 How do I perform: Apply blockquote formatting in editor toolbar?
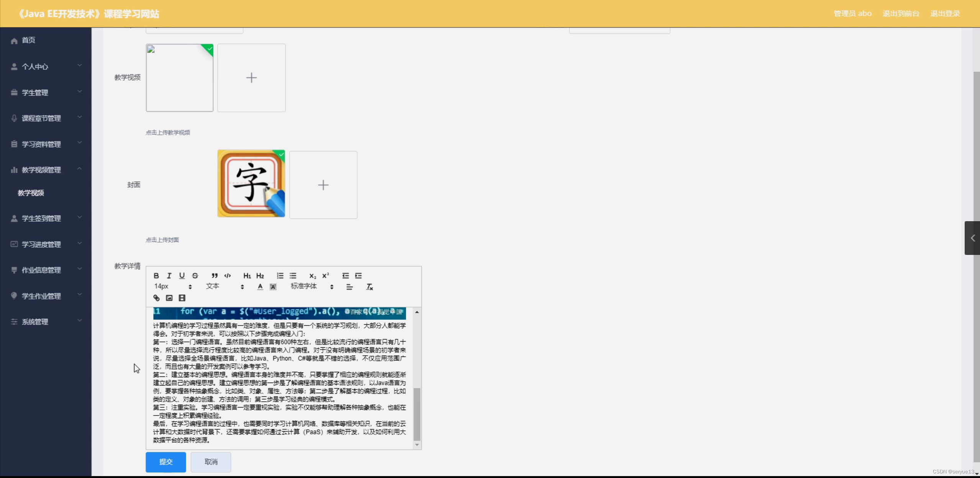[x=215, y=276]
